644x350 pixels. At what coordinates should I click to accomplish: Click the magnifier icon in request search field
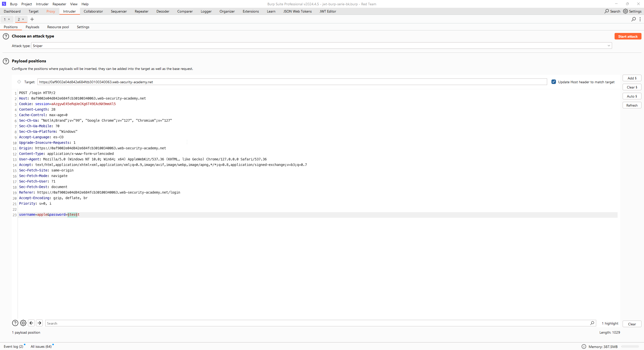click(x=592, y=323)
